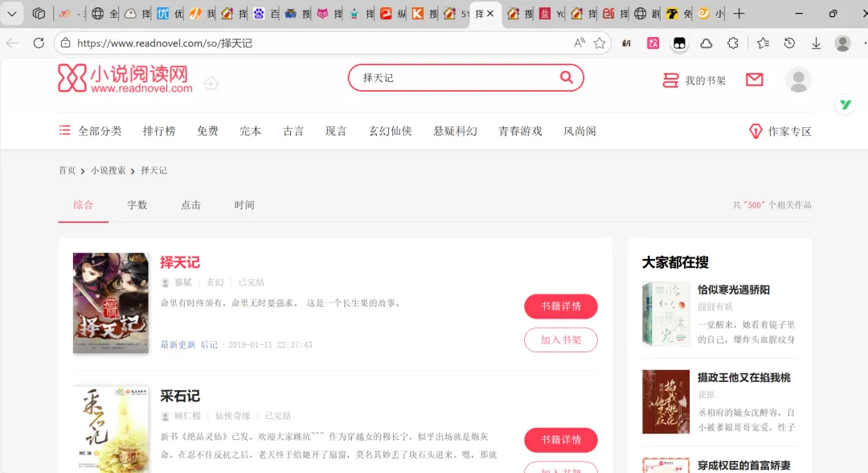Click author 猫腻 link
868x473 pixels.
click(183, 282)
